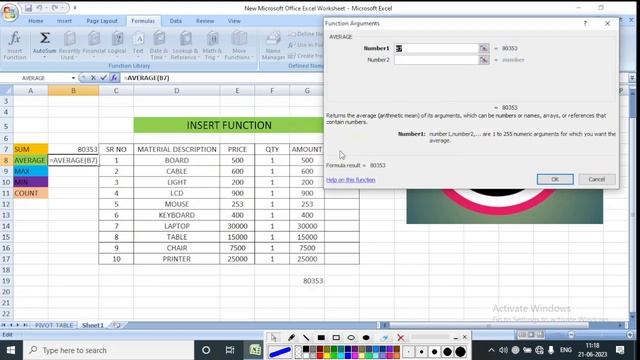Screen dimensions: 640x360
Task: Open the Help on this function link
Action: (x=351, y=180)
